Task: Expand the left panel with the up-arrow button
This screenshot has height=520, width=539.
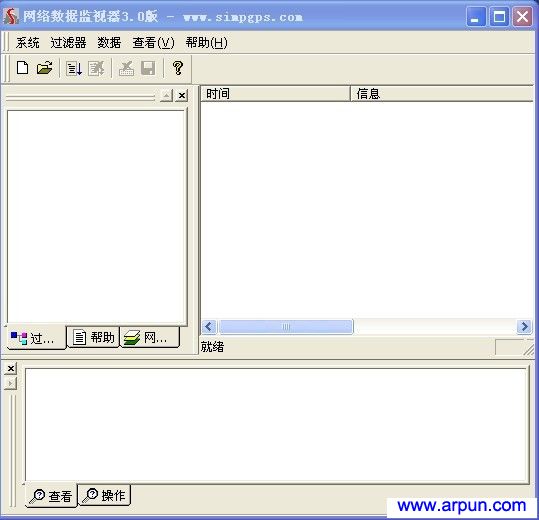Action: [x=166, y=95]
